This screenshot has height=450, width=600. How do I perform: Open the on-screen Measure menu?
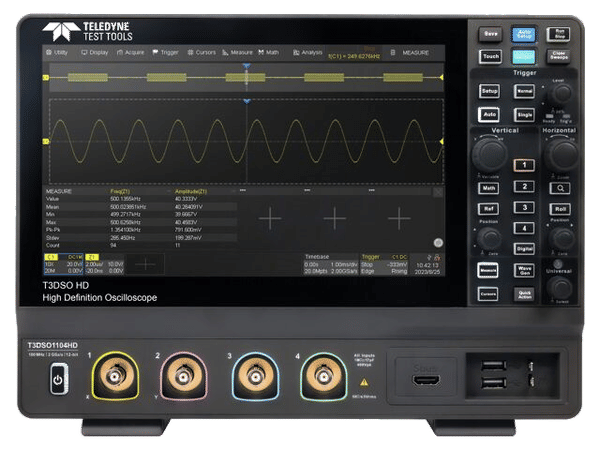[237, 52]
